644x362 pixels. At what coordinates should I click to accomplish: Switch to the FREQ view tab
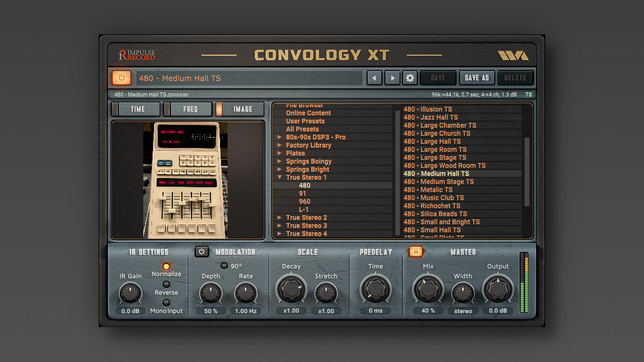[x=189, y=109]
